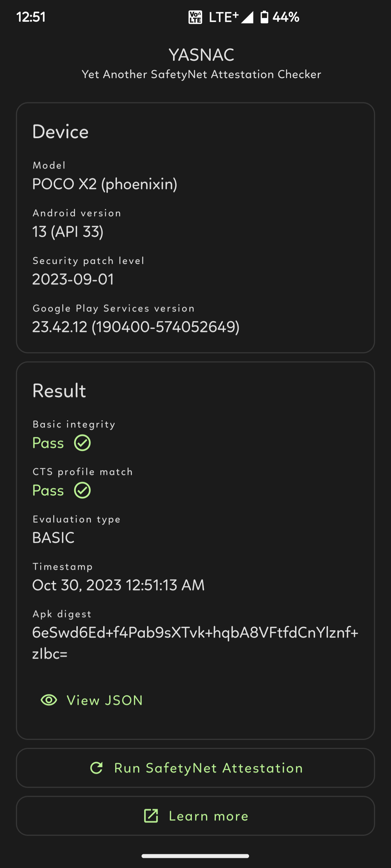Image resolution: width=391 pixels, height=868 pixels.
Task: Tap the refresh icon for SafetyNet Attestation
Action: [x=97, y=768]
